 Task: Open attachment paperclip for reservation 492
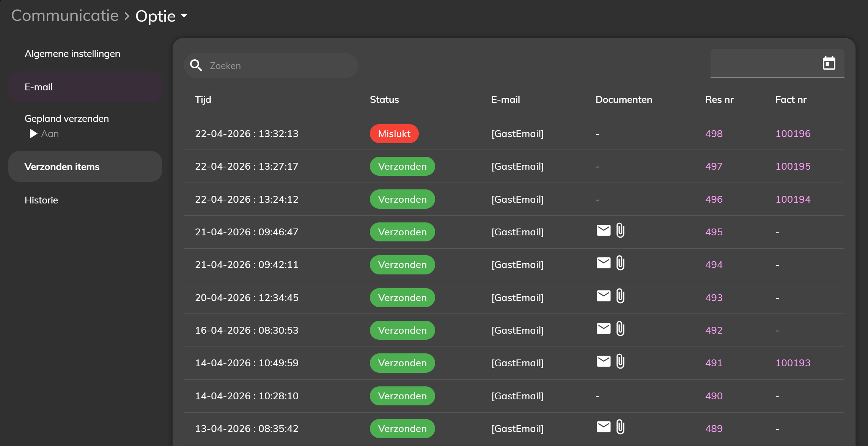click(620, 329)
